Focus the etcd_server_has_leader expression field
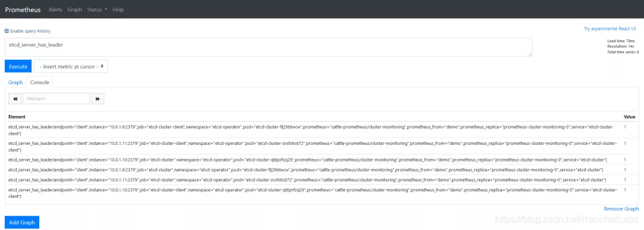 tap(268, 47)
